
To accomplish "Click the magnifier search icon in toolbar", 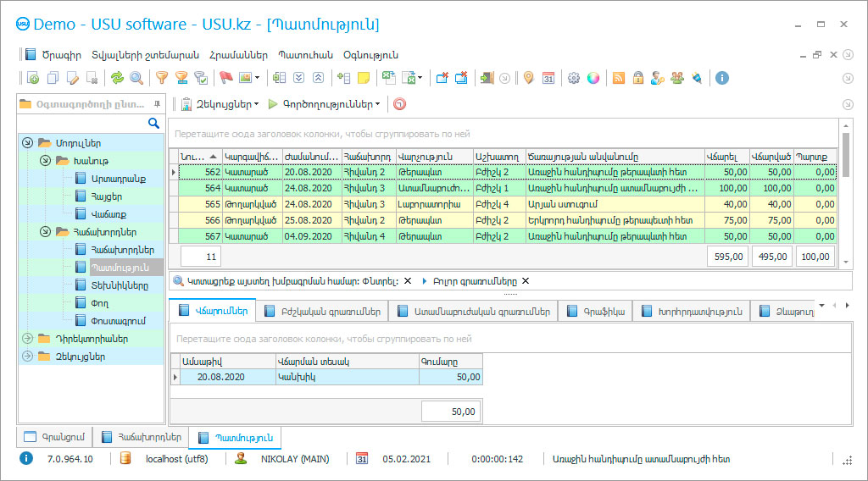I will (136, 78).
